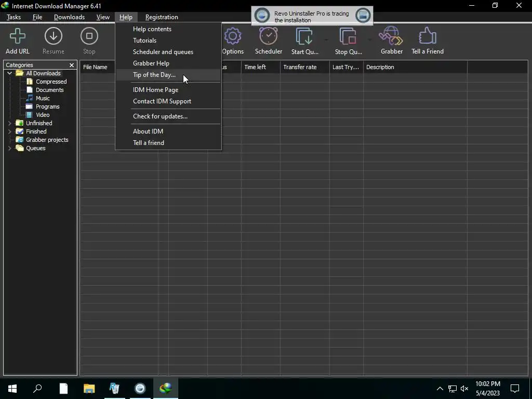Image resolution: width=532 pixels, height=399 pixels.
Task: Select the Compressed category folder icon
Action: (x=30, y=82)
